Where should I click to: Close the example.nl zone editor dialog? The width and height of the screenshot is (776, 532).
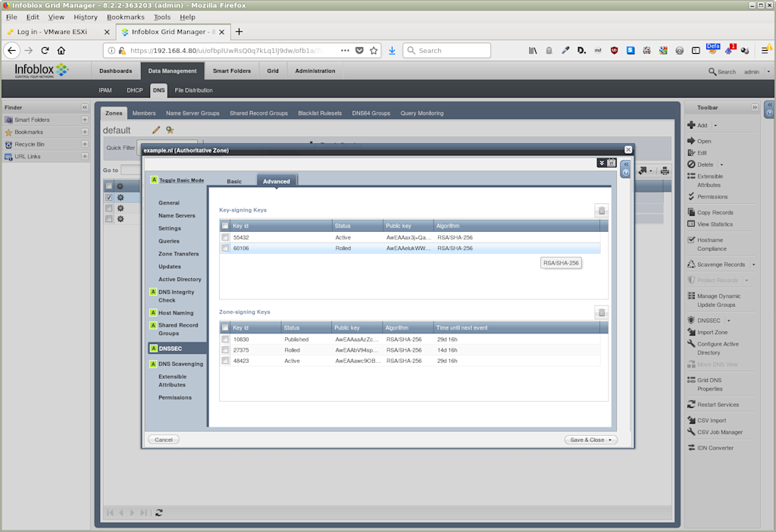628,150
